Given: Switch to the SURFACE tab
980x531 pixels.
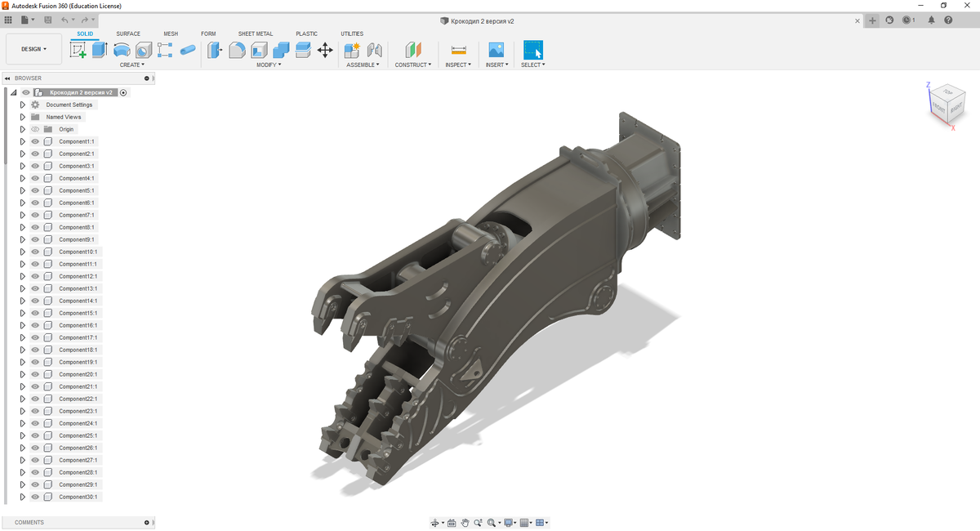Looking at the screenshot, I should click(128, 33).
